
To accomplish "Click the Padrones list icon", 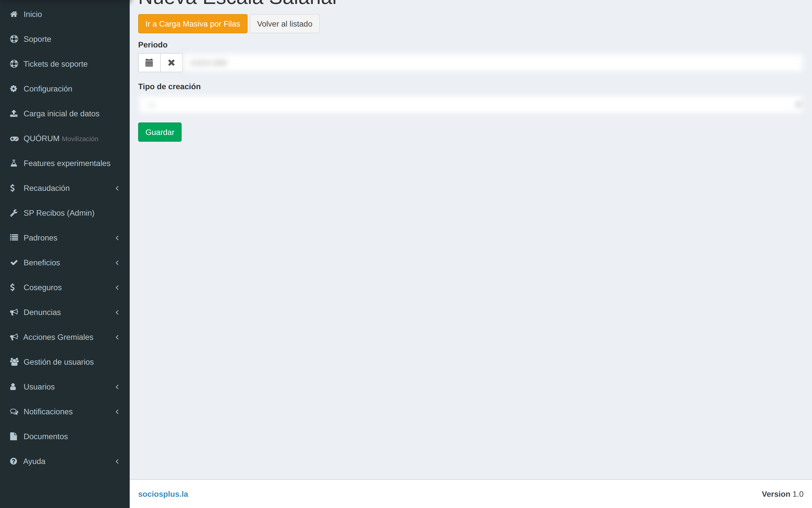I will pos(14,238).
